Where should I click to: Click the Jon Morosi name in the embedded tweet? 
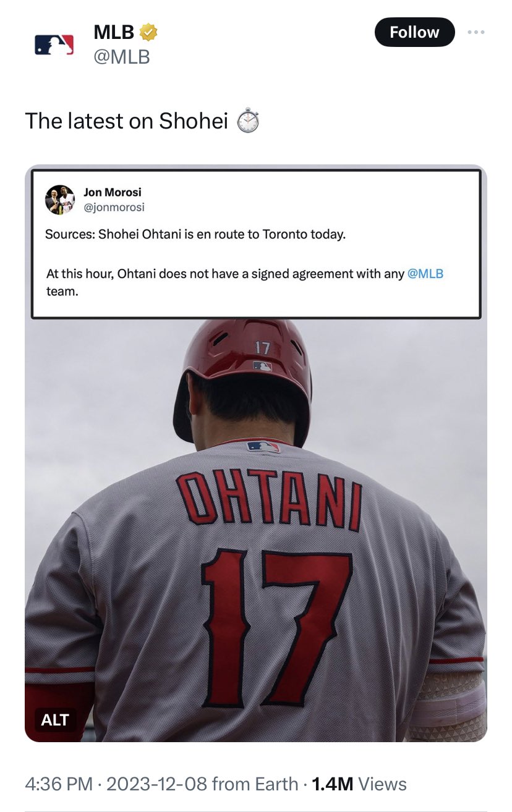click(x=112, y=192)
